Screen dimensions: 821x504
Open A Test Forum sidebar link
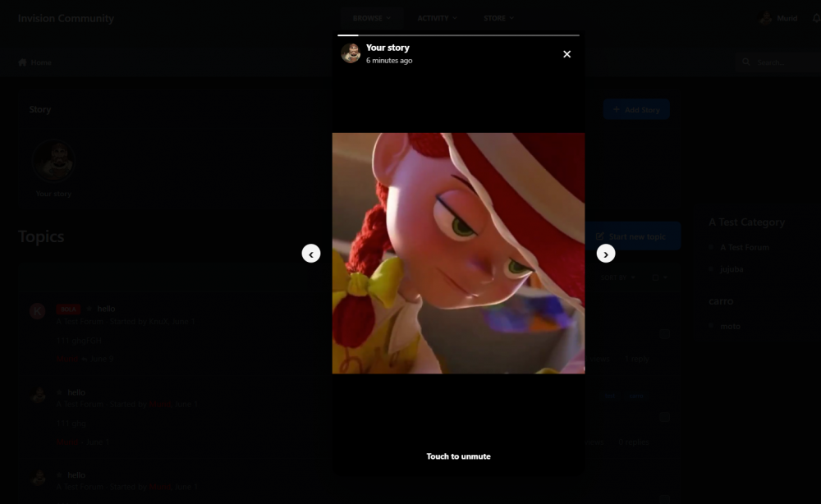click(745, 248)
